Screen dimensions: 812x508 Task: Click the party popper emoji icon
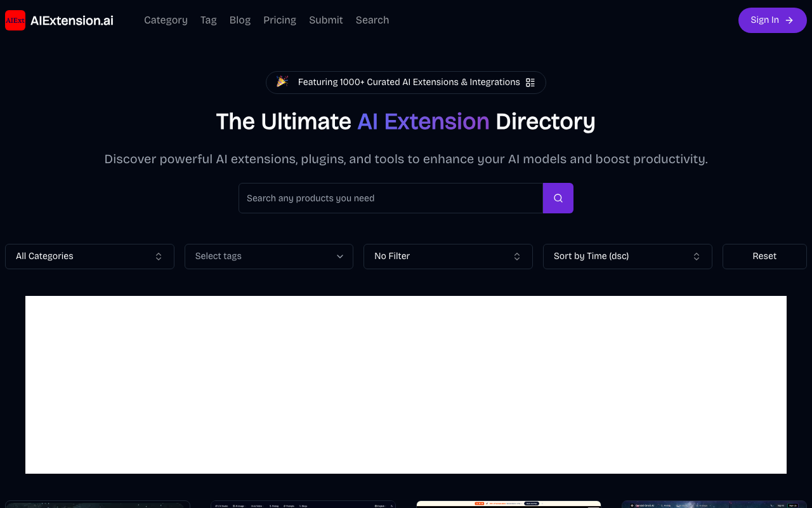[x=282, y=82]
